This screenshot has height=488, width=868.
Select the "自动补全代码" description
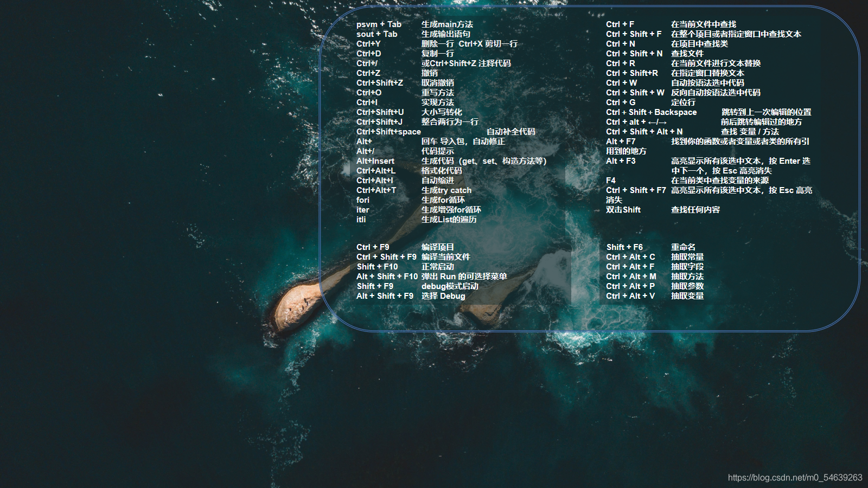pyautogui.click(x=511, y=132)
